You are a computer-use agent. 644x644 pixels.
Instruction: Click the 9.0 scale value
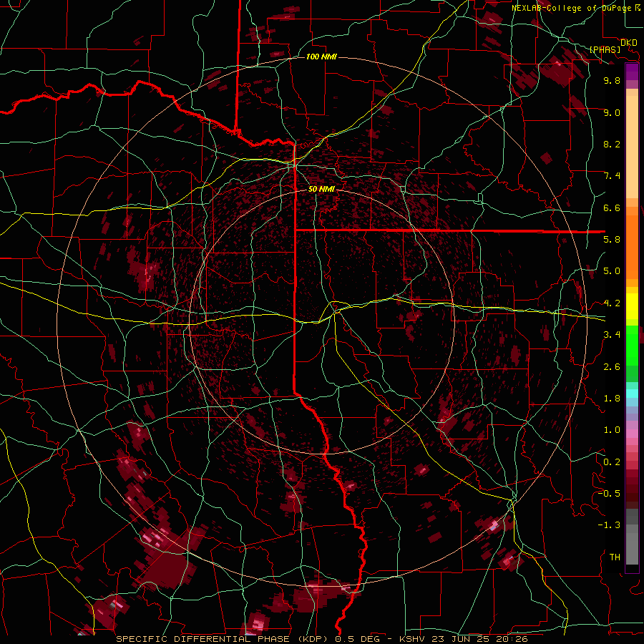point(612,112)
